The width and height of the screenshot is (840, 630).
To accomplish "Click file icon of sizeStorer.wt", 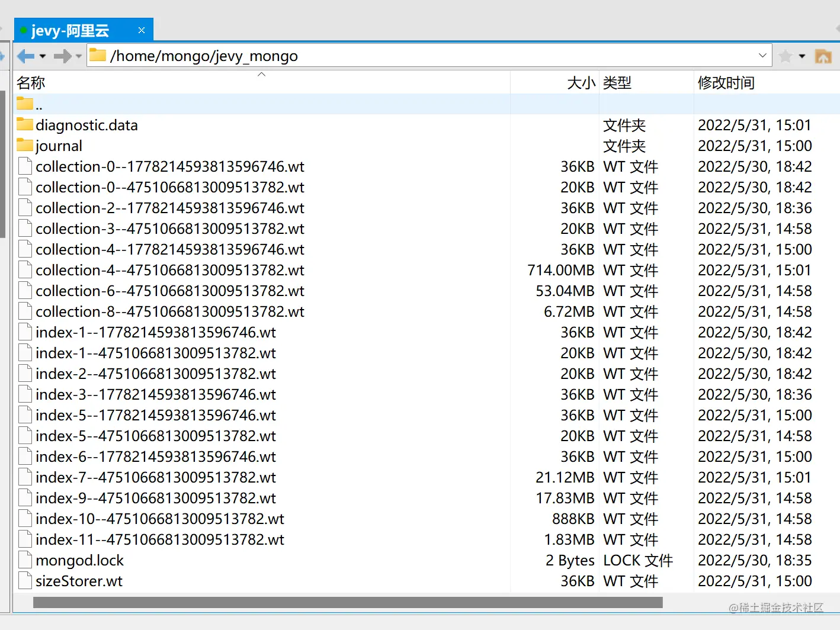I will pyautogui.click(x=25, y=581).
